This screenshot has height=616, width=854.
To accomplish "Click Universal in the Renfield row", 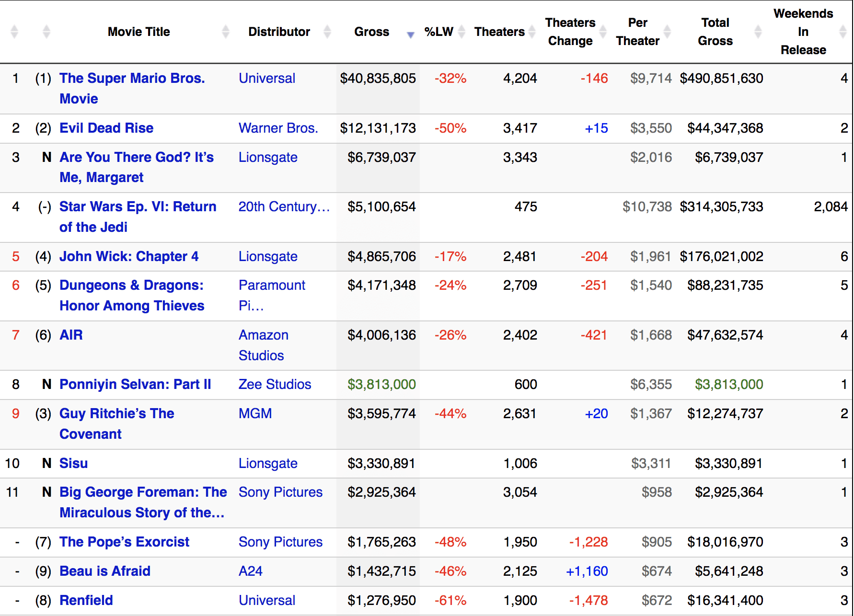I will click(x=267, y=600).
